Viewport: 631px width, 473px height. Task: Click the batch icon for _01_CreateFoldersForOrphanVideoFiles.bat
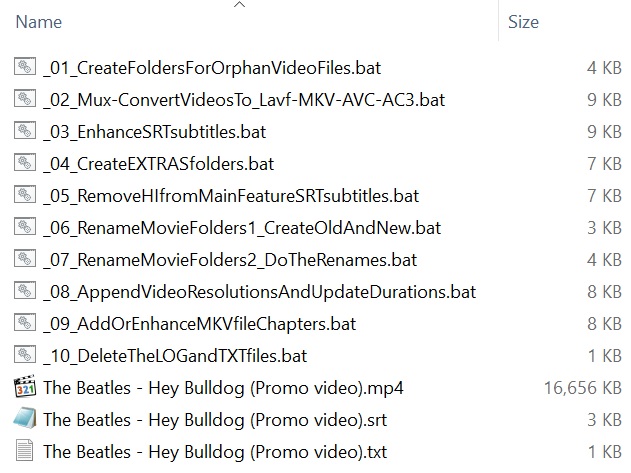coord(25,67)
